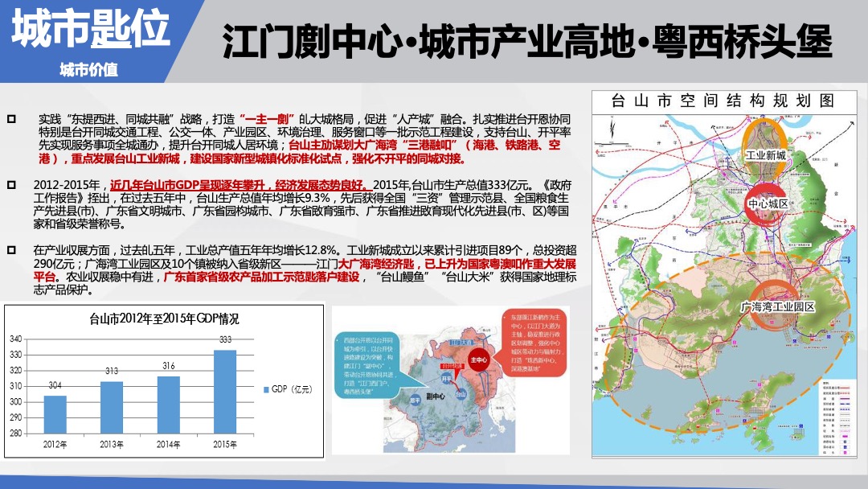Click the blue GDP legend swatch
This screenshot has height=489, width=868.
(266, 389)
